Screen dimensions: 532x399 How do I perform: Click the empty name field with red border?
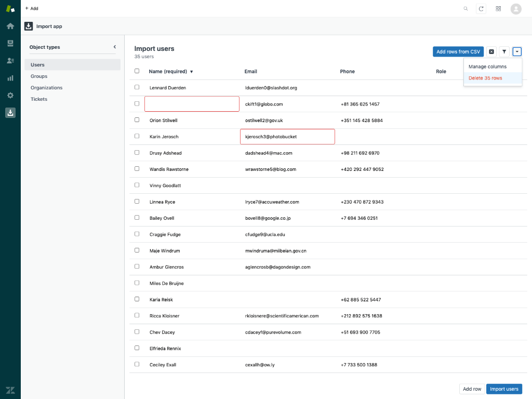click(x=192, y=104)
